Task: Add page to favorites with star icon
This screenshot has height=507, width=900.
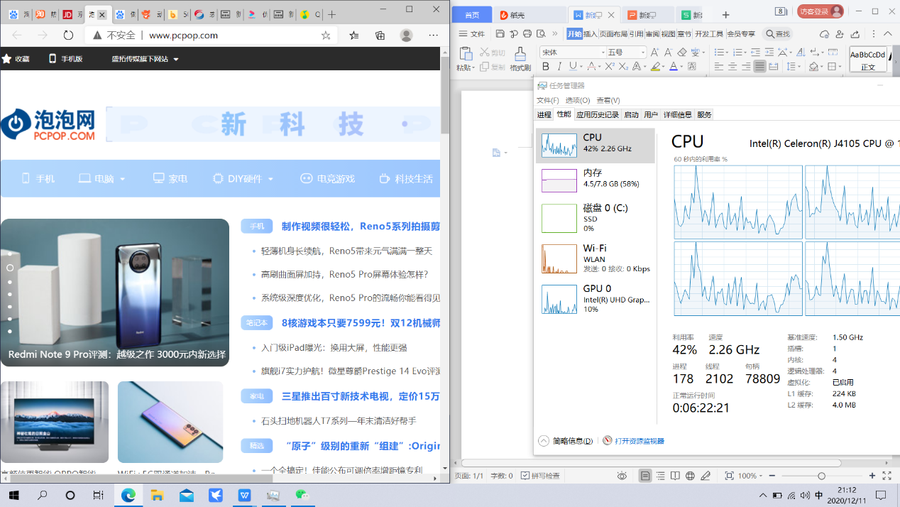Action: [x=326, y=35]
